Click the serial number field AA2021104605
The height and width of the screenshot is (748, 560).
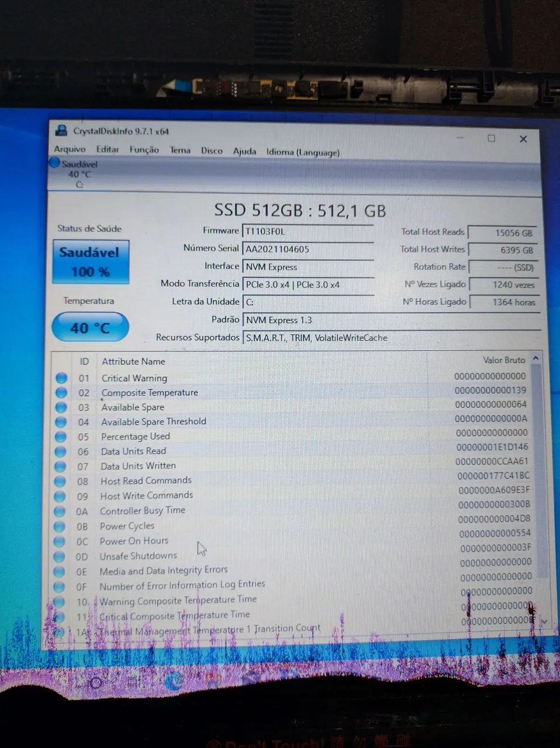point(308,249)
